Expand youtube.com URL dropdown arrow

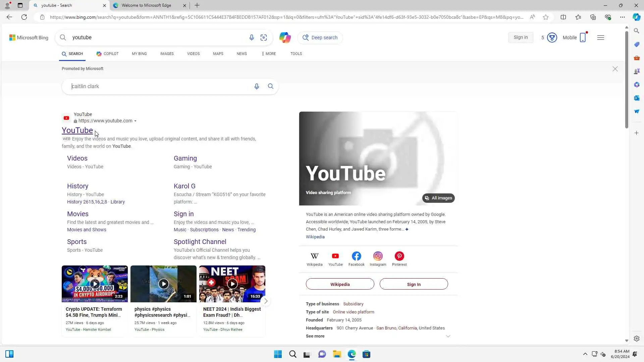pos(135,121)
